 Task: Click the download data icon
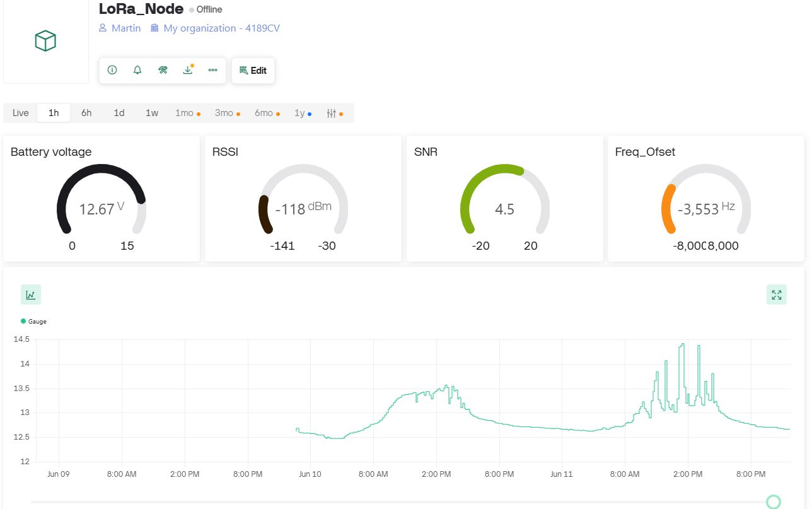[x=187, y=70]
